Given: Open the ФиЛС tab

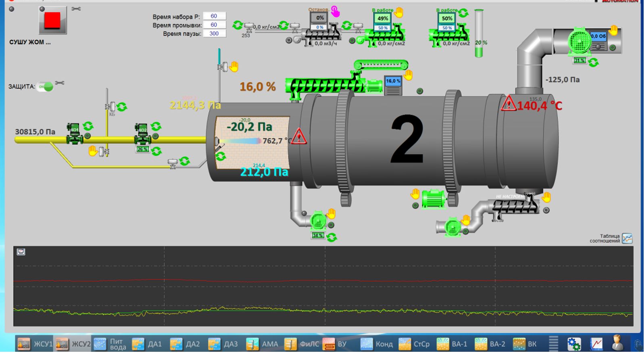Looking at the screenshot, I should pyautogui.click(x=301, y=344).
